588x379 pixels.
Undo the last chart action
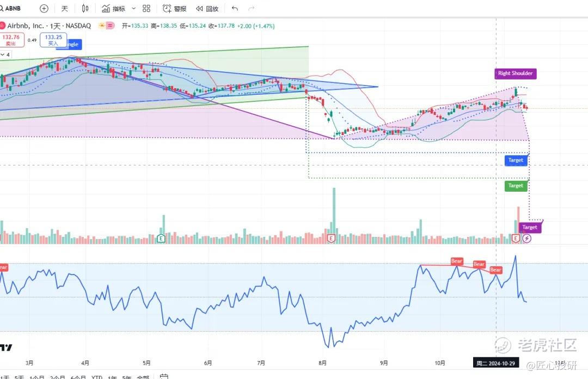235,8
